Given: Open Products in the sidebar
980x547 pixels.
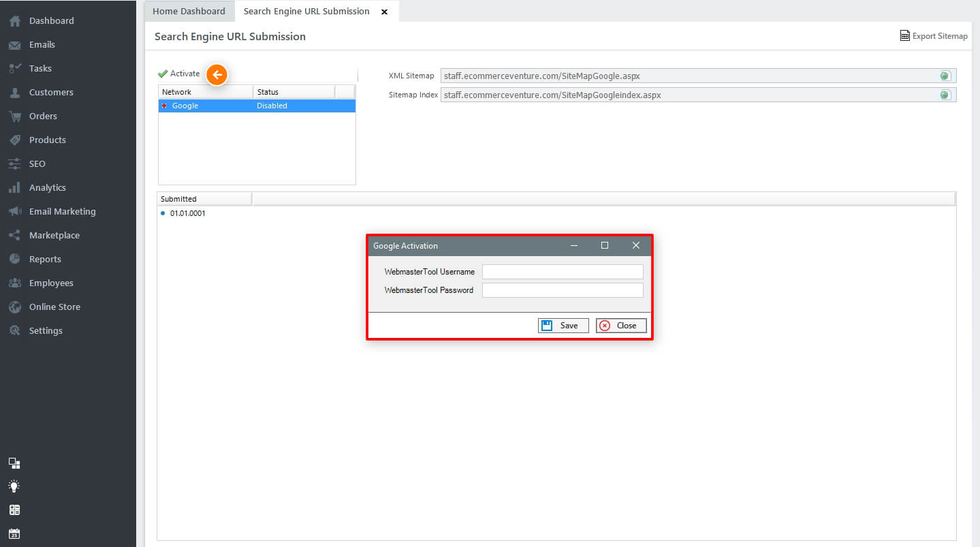Looking at the screenshot, I should (47, 140).
